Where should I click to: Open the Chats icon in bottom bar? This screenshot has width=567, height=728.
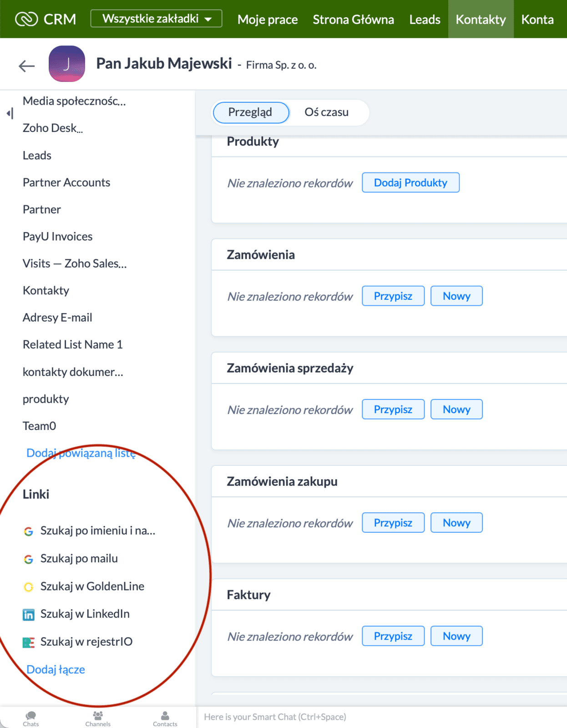(x=31, y=718)
